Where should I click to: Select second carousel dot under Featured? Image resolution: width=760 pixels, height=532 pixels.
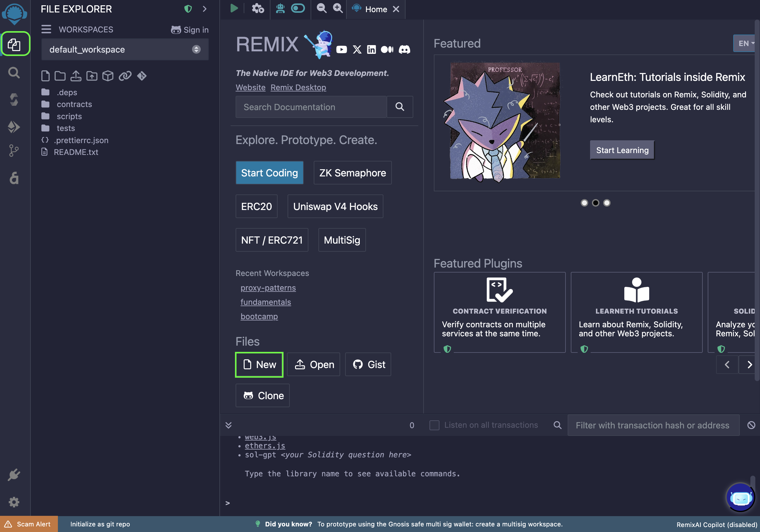(595, 203)
